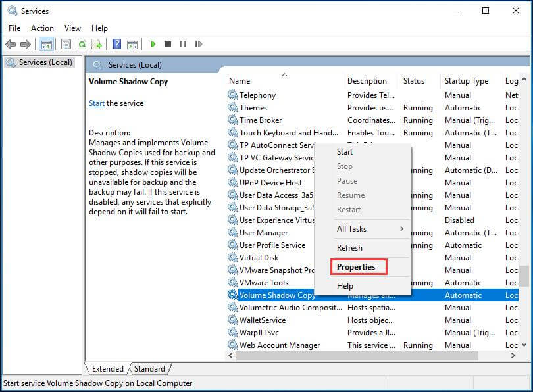Open the blue Help toolbar icon
This screenshot has height=392, width=533.
coord(116,44)
